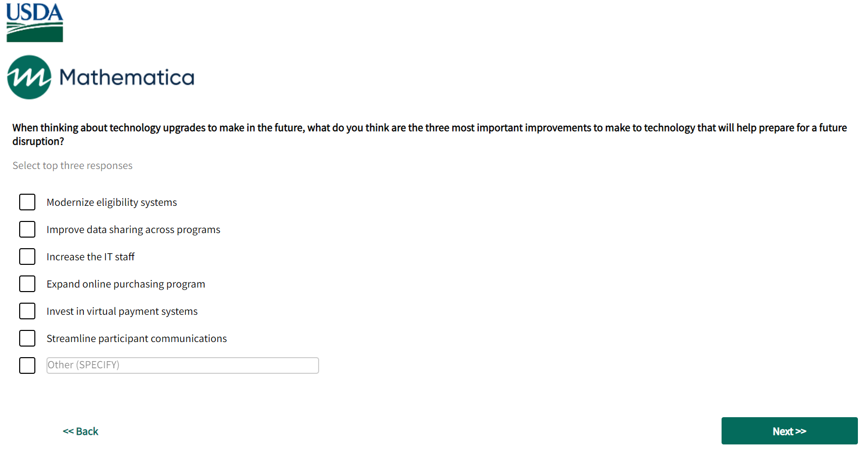Click the Increase the IT staff label
The width and height of the screenshot is (868, 452).
tap(90, 257)
